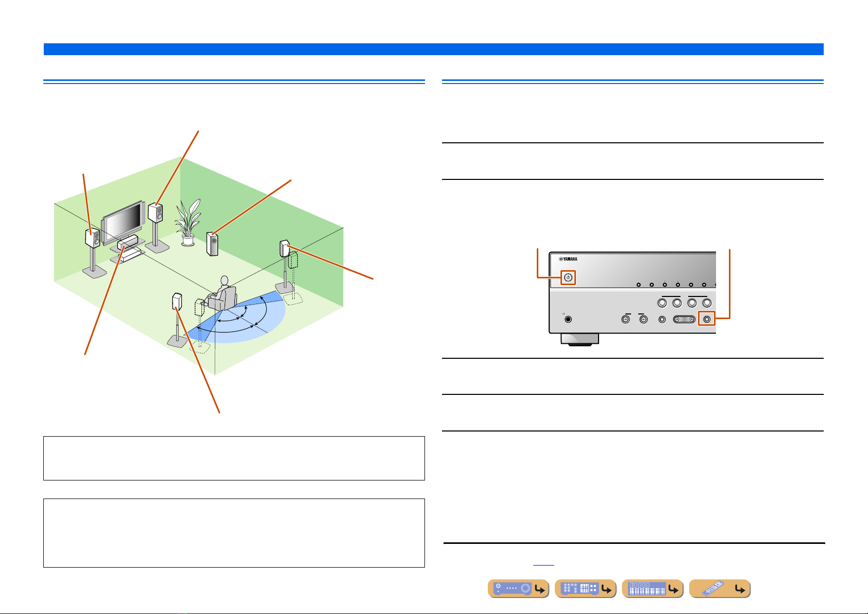The height and width of the screenshot is (614, 868).
Task: Select the subwoofer next to the plant
Action: 212,244
